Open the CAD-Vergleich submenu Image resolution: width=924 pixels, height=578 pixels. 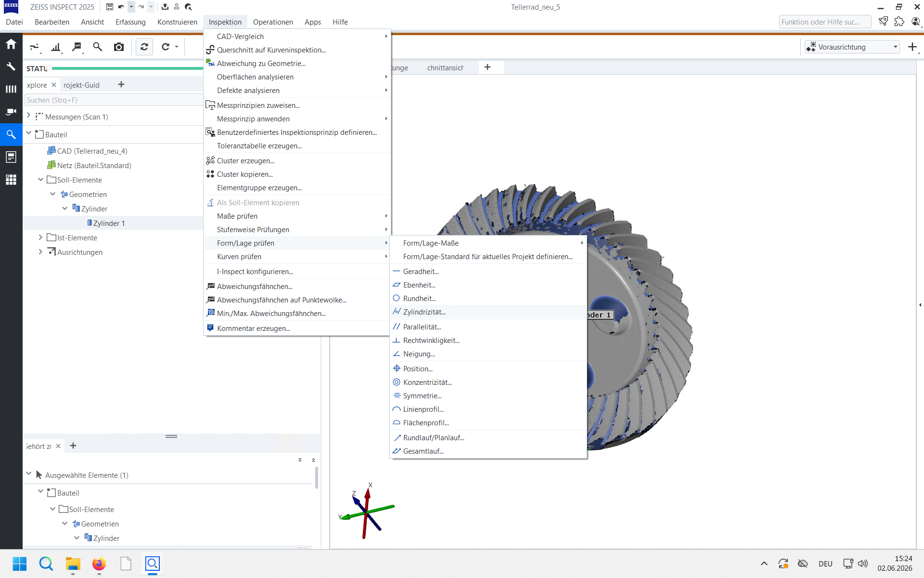pyautogui.click(x=297, y=37)
